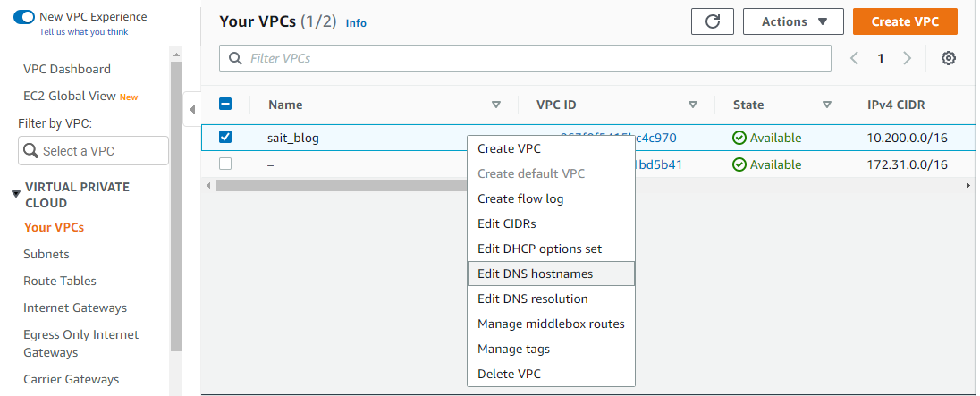Click the refresh icon button
Viewport: 980px width, 396px height.
[712, 21]
